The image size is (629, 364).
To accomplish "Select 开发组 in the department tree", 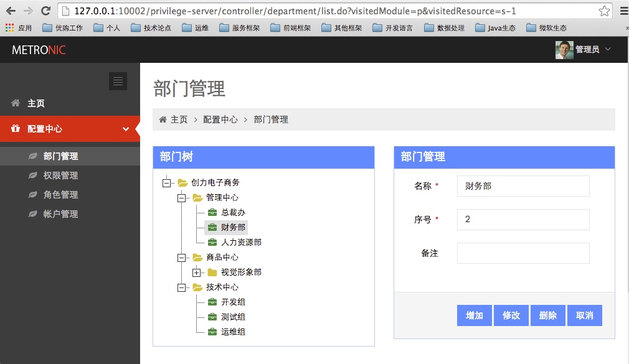I will click(233, 302).
